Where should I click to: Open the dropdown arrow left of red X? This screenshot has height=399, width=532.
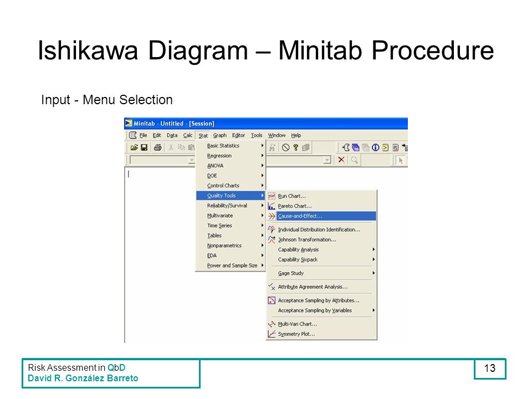(327, 160)
